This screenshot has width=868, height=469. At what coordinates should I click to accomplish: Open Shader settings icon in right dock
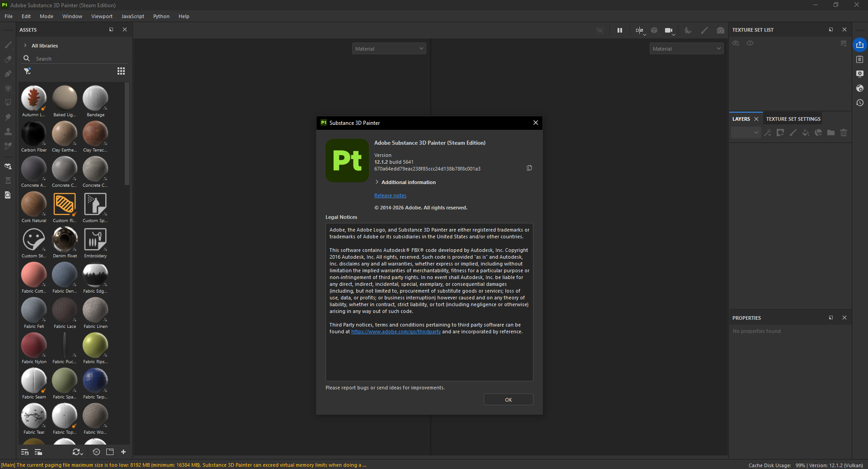(860, 88)
